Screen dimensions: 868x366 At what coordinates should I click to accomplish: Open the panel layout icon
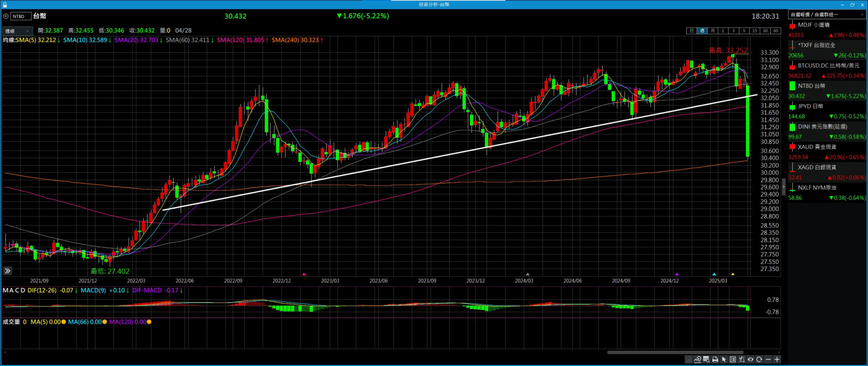tap(733, 359)
